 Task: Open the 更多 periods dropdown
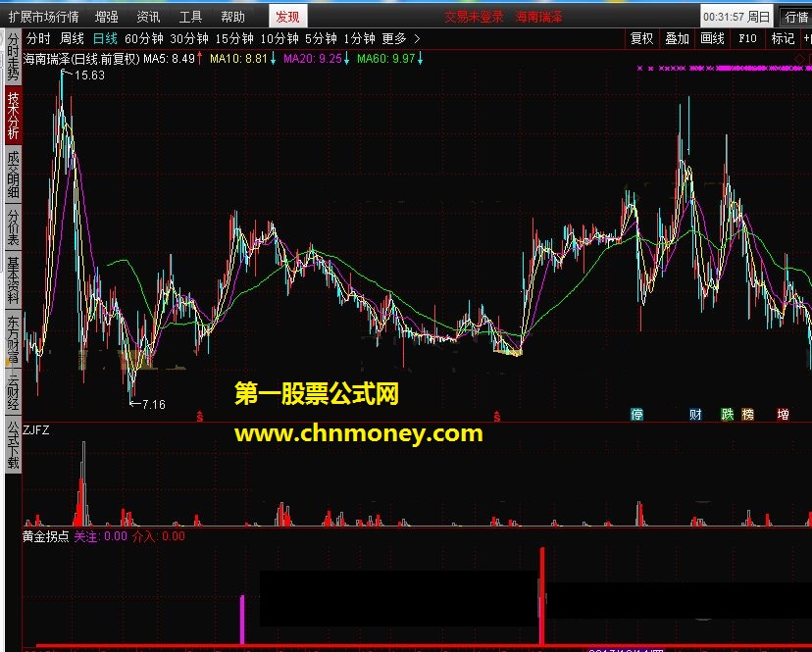[394, 39]
